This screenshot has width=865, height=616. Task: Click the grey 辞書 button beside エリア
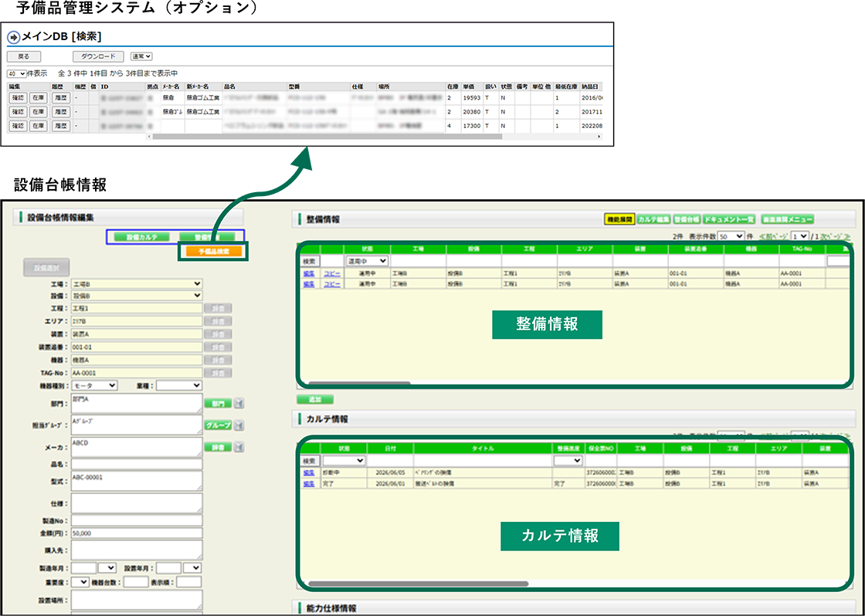point(218,321)
